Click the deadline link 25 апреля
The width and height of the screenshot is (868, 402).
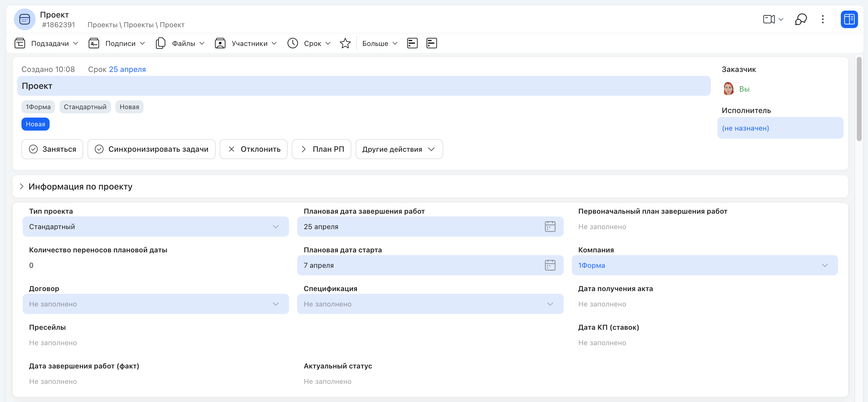127,69
